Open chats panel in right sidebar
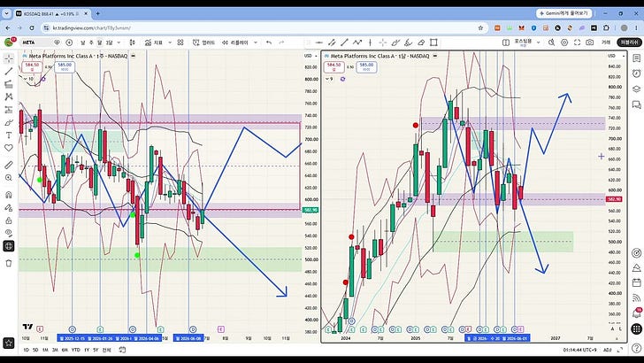The height and width of the screenshot is (363, 644). [x=636, y=104]
